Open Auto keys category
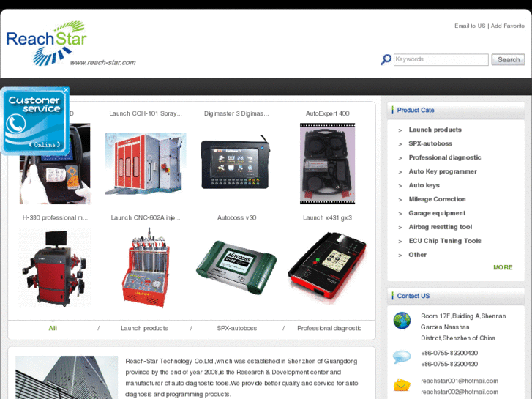The width and height of the screenshot is (532, 399). coord(424,185)
